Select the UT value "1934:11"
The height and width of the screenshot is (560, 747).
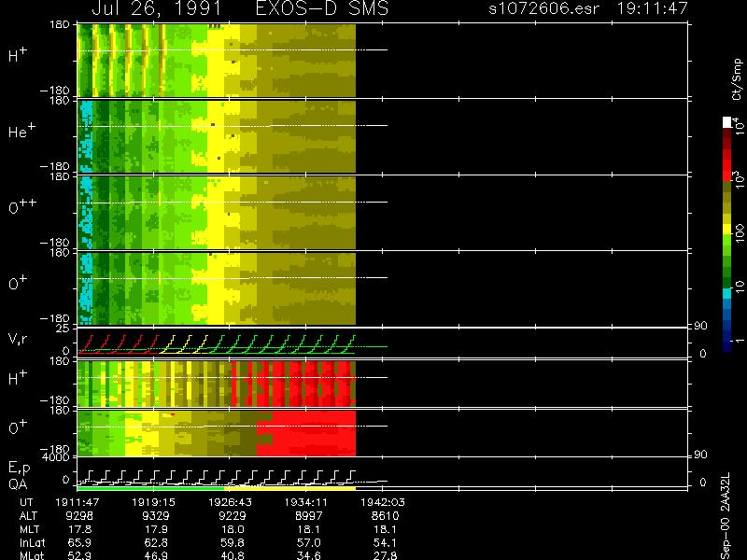click(x=306, y=502)
